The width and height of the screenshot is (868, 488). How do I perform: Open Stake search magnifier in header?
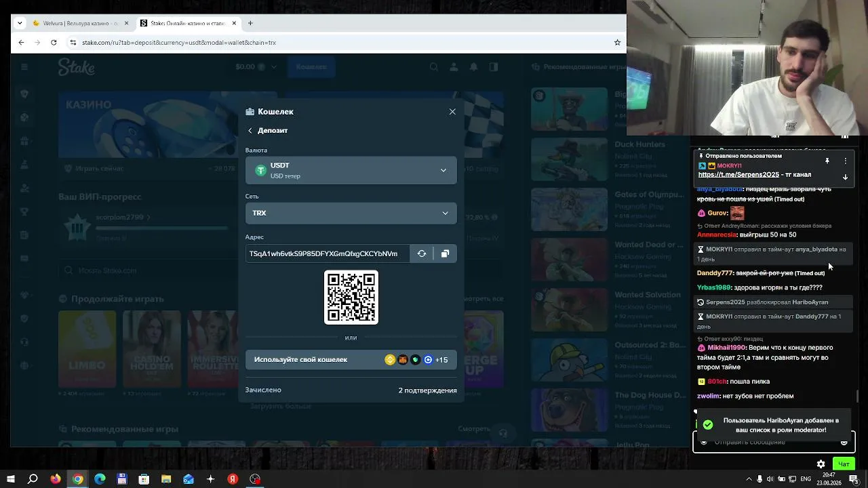click(434, 67)
